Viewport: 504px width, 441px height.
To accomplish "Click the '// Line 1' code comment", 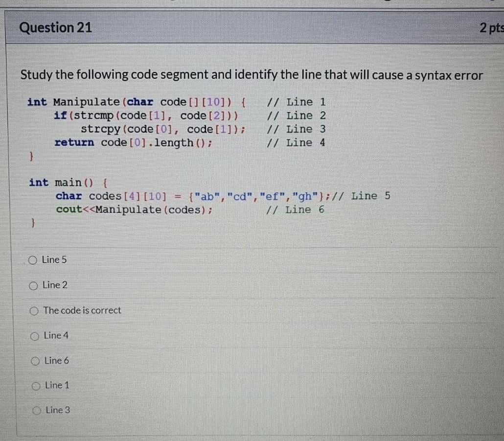I will (x=297, y=102).
